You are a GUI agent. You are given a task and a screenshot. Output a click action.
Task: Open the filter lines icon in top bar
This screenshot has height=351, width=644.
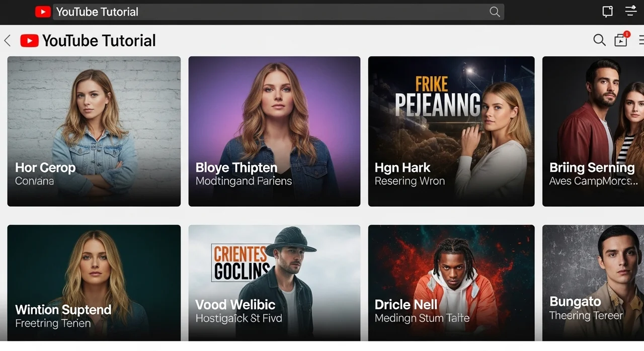(631, 11)
